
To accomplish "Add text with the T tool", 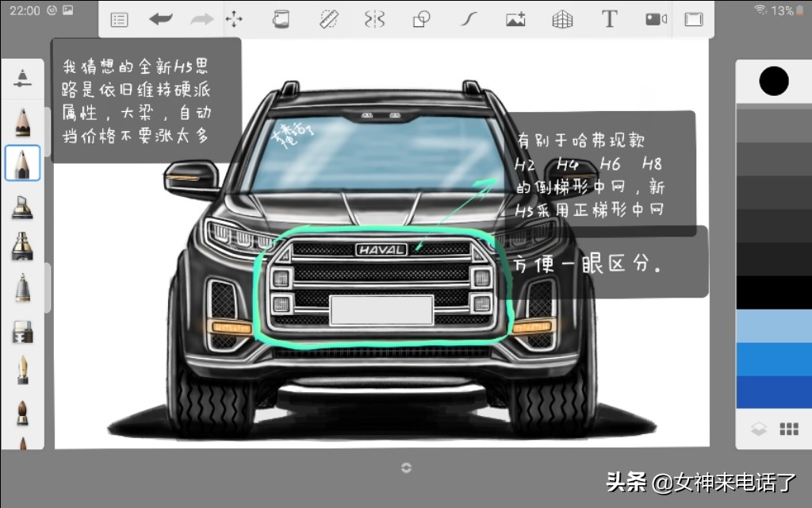I will click(609, 20).
